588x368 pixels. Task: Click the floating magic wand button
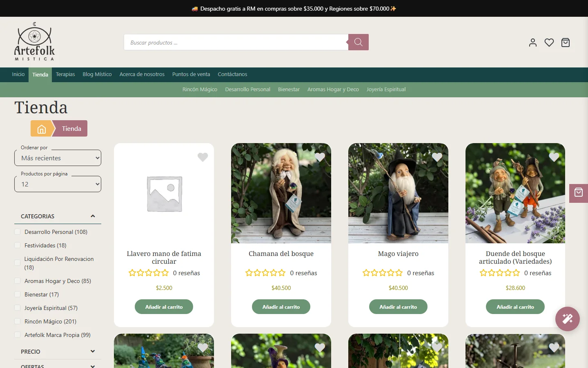point(568,319)
